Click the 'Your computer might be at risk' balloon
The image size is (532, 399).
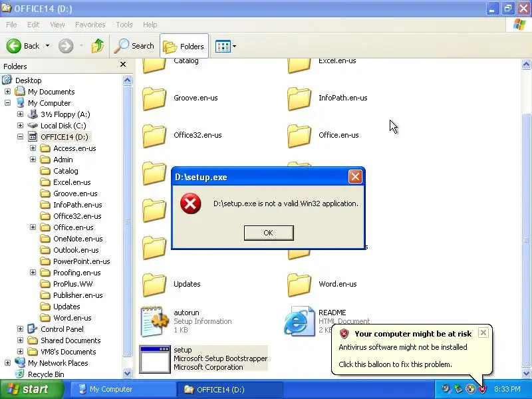(412, 349)
